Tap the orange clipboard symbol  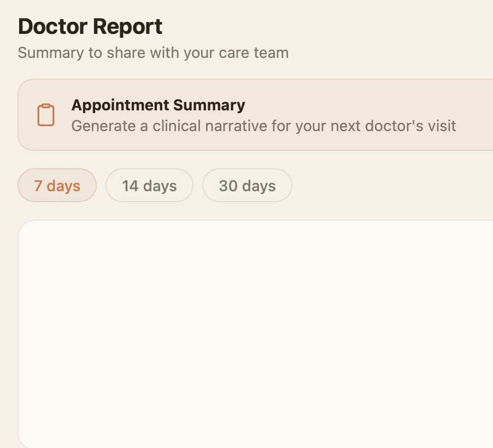pyautogui.click(x=46, y=115)
